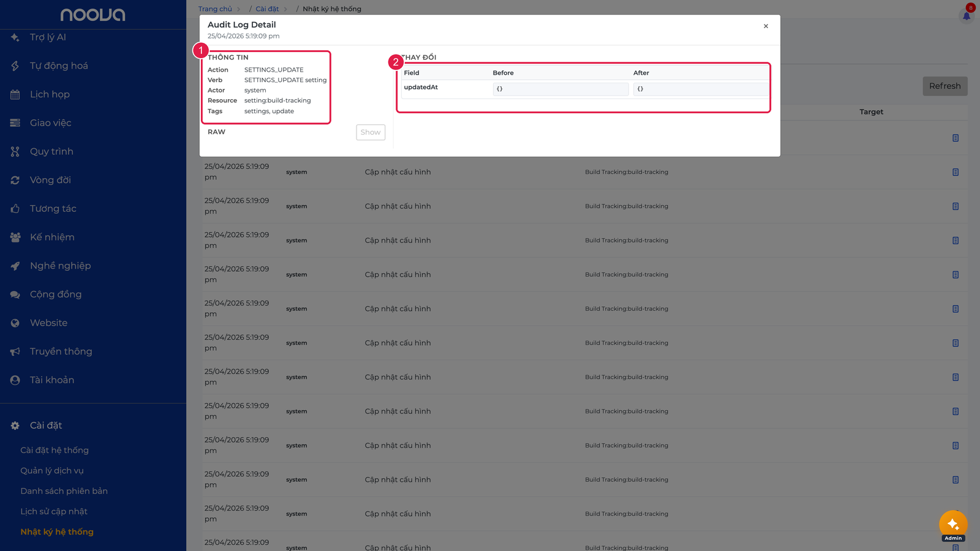980x551 pixels.
Task: Close the Audit Log Detail dialog
Action: (766, 26)
